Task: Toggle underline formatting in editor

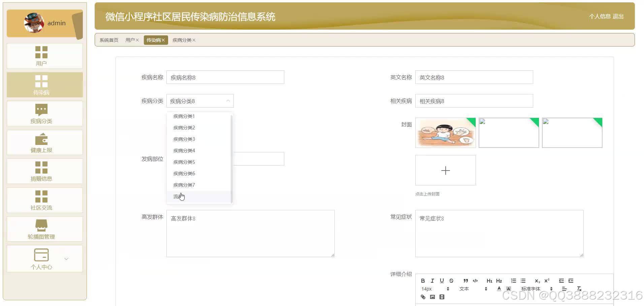Action: tap(442, 281)
